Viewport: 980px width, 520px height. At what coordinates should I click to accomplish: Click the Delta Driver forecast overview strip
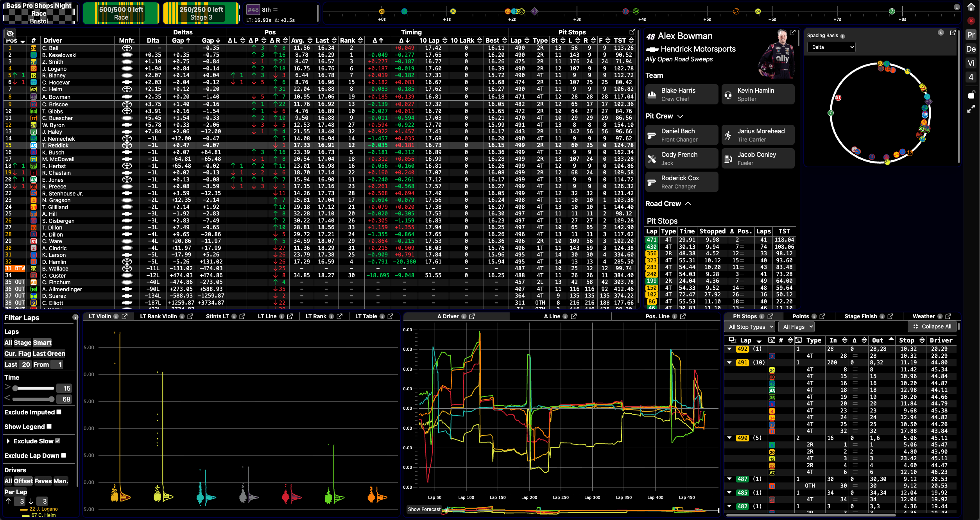pyautogui.click(x=581, y=510)
